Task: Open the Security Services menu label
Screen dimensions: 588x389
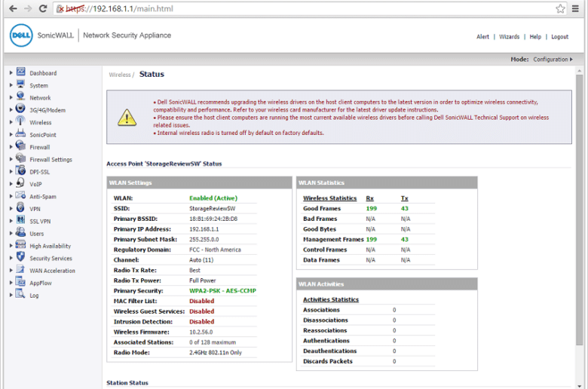Action: 51,259
